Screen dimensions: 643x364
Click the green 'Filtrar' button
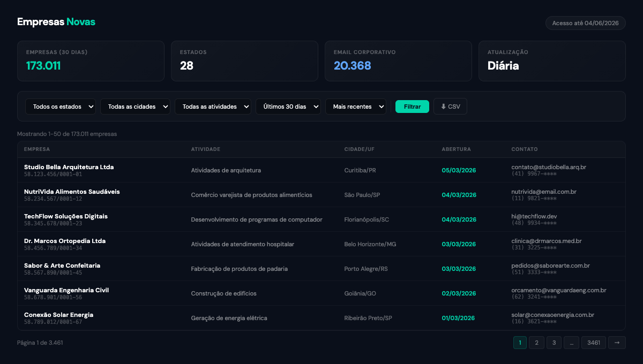click(x=412, y=106)
